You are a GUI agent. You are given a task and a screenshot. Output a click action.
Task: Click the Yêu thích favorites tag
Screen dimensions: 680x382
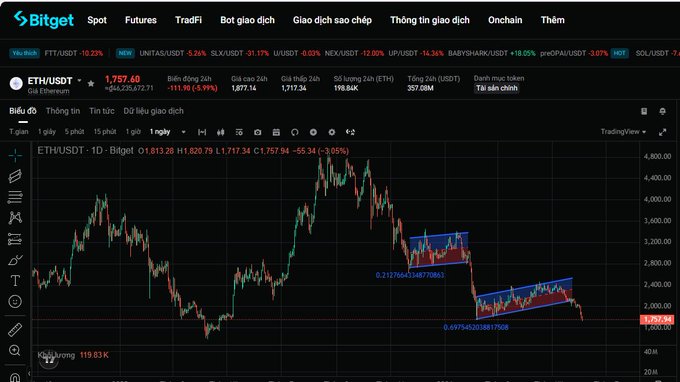[x=25, y=53]
